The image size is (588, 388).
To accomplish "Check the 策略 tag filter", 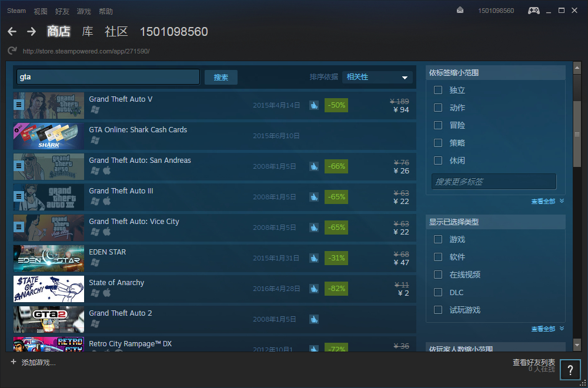I will point(438,143).
